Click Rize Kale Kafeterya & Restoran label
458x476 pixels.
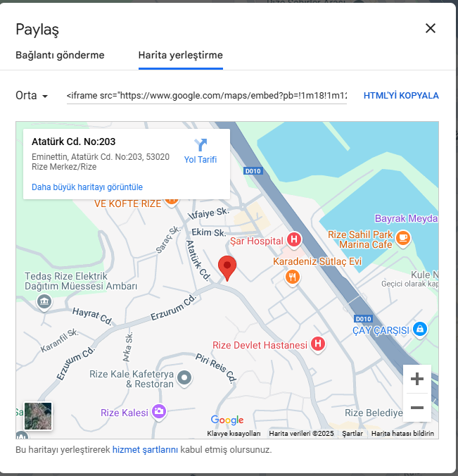click(132, 379)
